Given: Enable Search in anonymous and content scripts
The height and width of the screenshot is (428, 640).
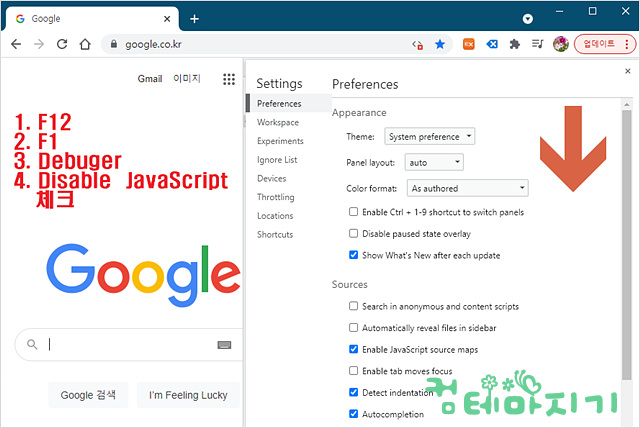Looking at the screenshot, I should click(353, 306).
